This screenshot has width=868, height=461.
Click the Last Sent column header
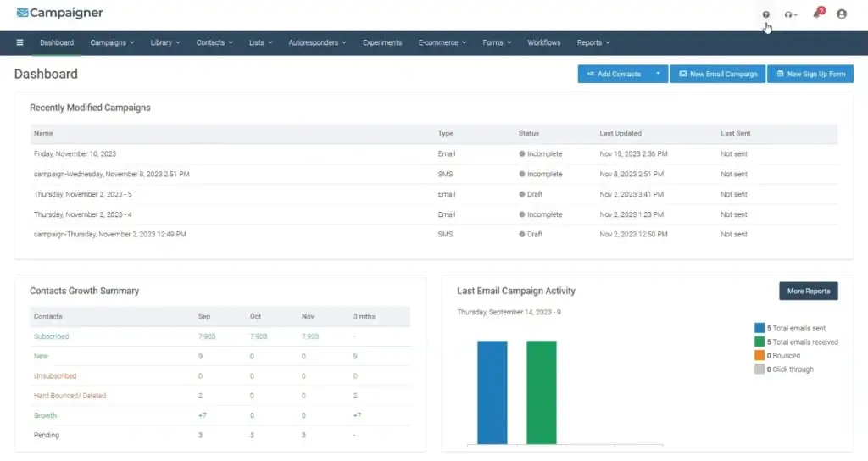(x=736, y=133)
